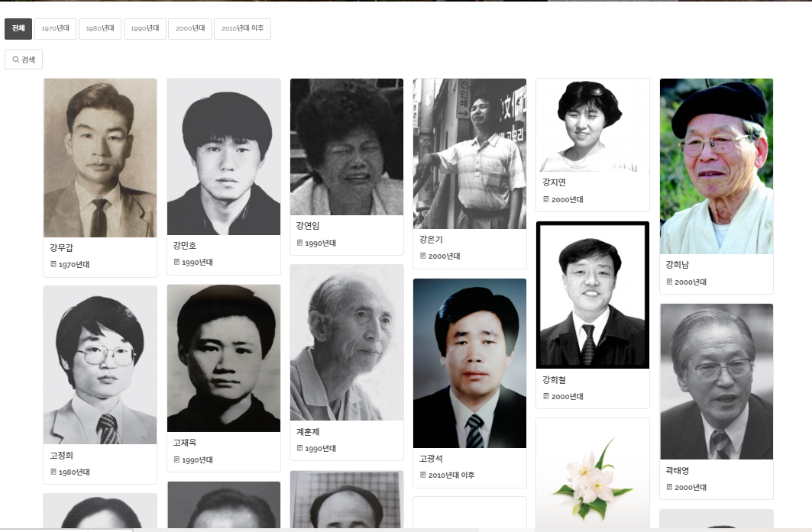Screen dimensions: 812x532
Task: Click the name 고광석
Action: (x=431, y=459)
